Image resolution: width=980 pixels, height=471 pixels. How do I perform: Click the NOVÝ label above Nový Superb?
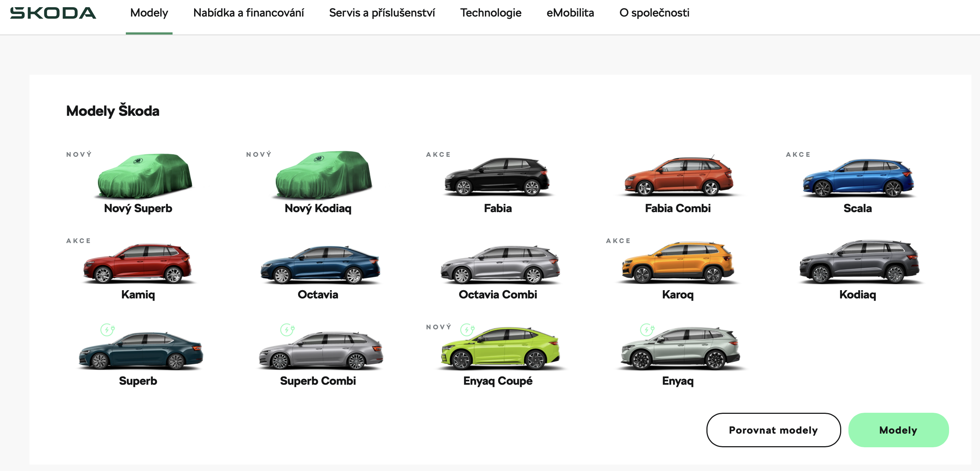pos(79,155)
